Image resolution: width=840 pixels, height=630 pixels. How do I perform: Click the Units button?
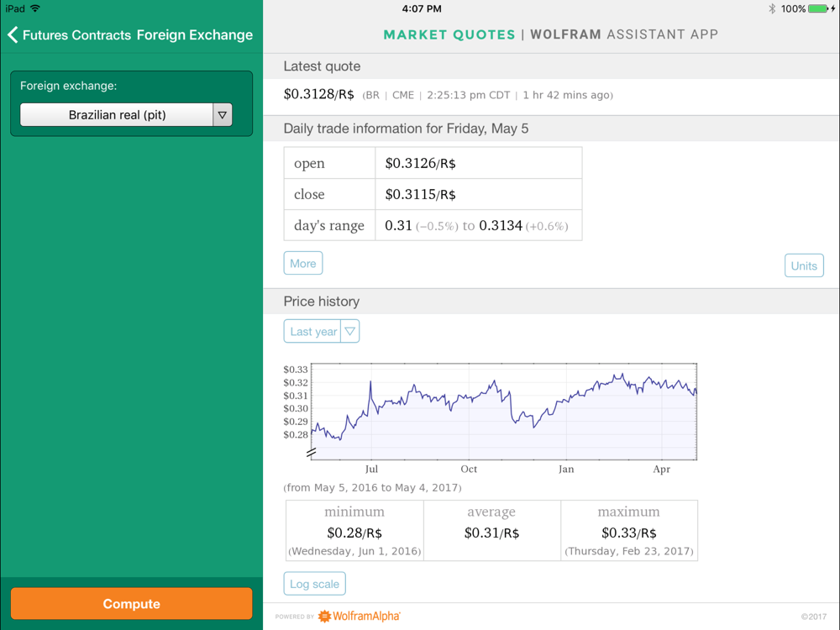[x=804, y=265]
